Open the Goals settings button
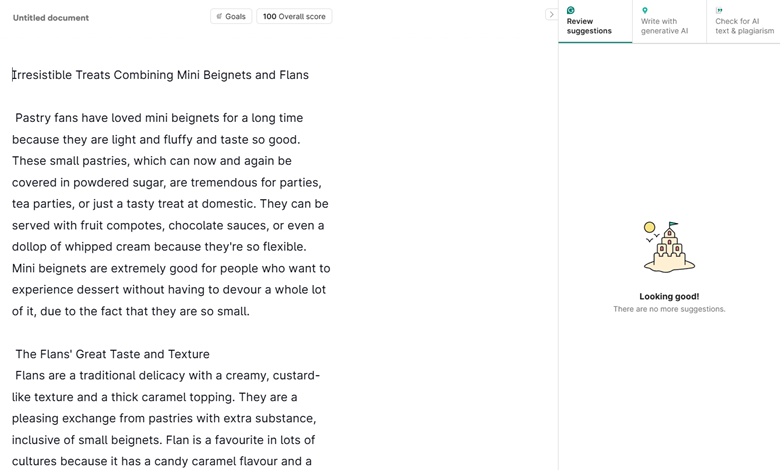 coord(231,16)
